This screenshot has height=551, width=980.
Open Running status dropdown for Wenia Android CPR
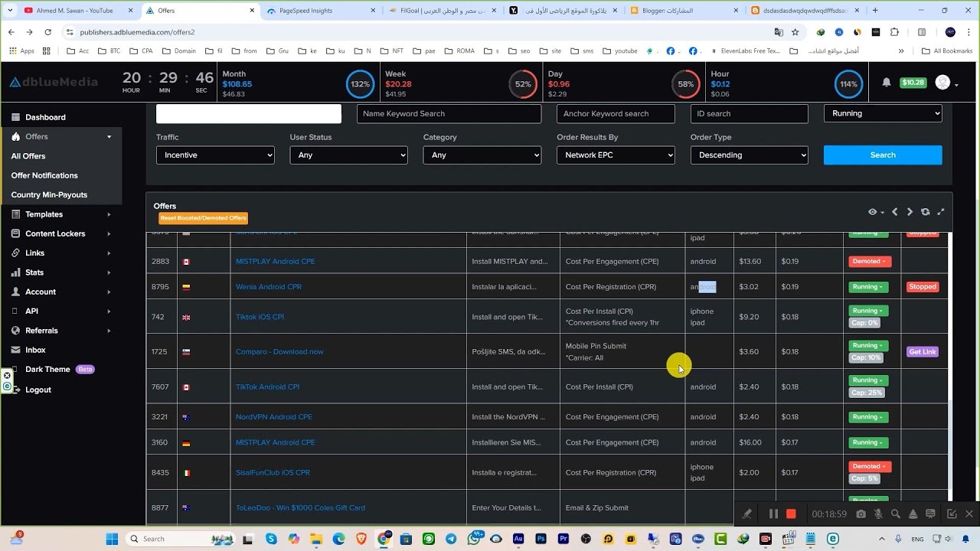tap(868, 287)
